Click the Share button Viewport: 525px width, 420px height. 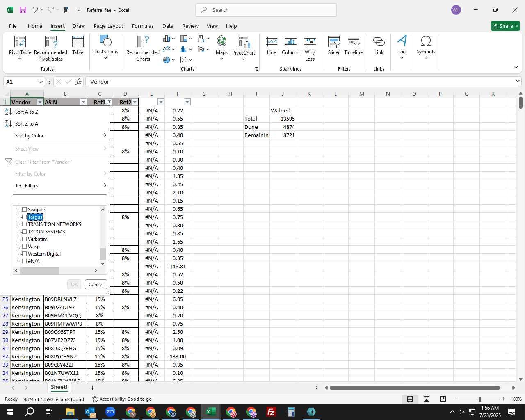click(505, 26)
